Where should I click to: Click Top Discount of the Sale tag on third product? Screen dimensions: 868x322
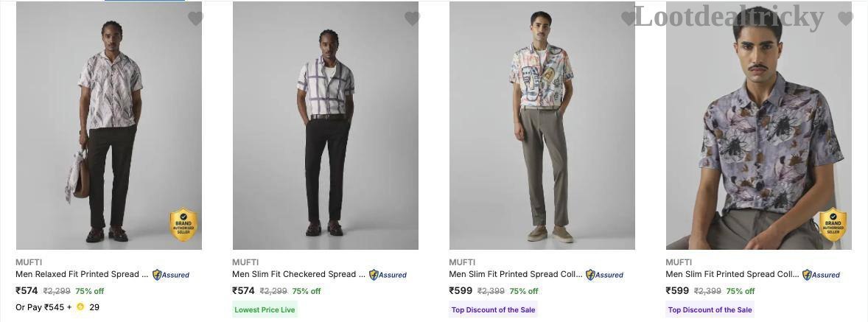coord(493,309)
